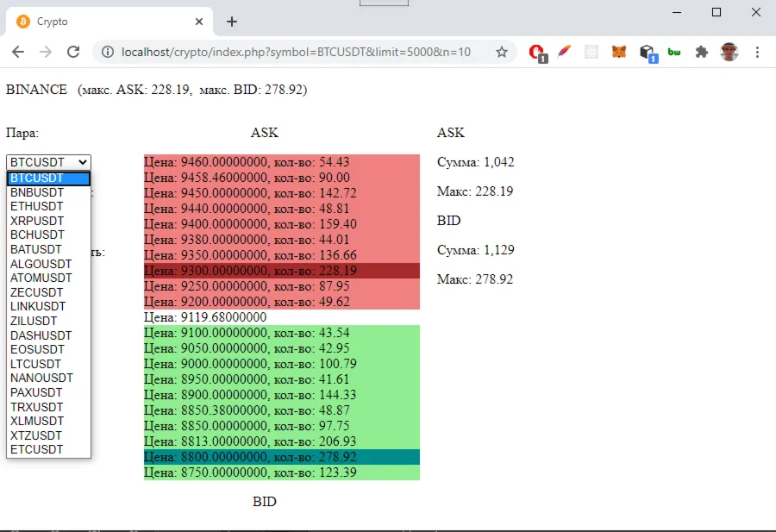The image size is (776, 532).
Task: Click the bid row with quantity 100.79
Action: [282, 364]
